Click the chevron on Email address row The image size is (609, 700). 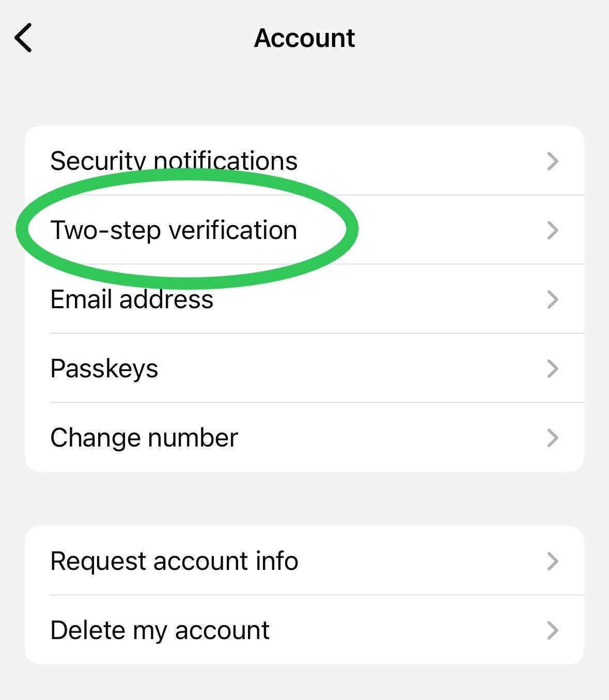click(553, 299)
